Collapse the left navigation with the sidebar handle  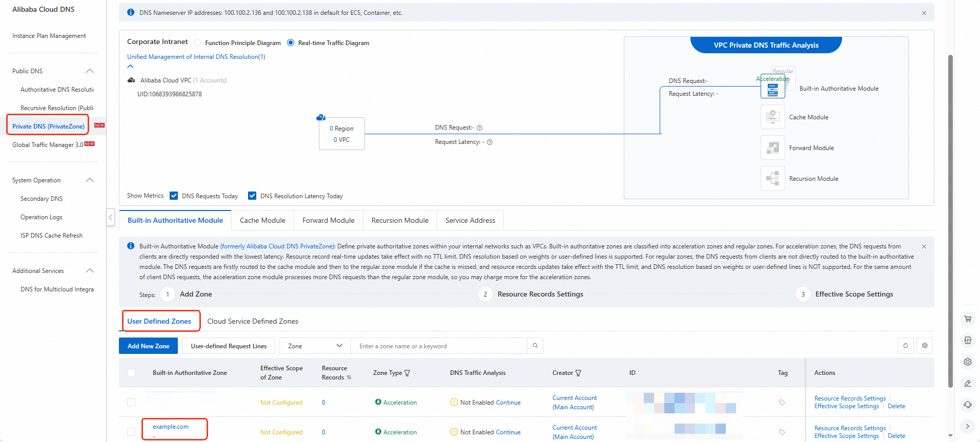[110, 217]
